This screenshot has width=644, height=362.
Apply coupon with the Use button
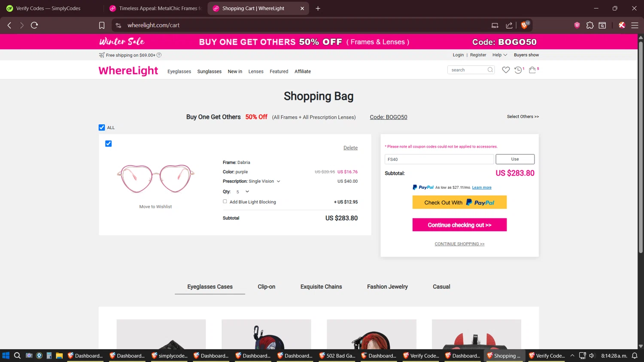(515, 159)
